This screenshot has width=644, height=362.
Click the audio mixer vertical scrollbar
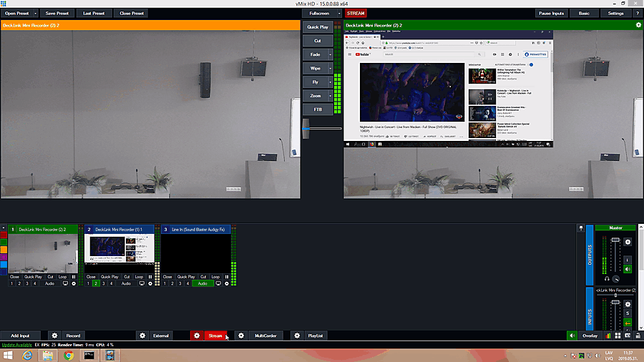(x=640, y=277)
